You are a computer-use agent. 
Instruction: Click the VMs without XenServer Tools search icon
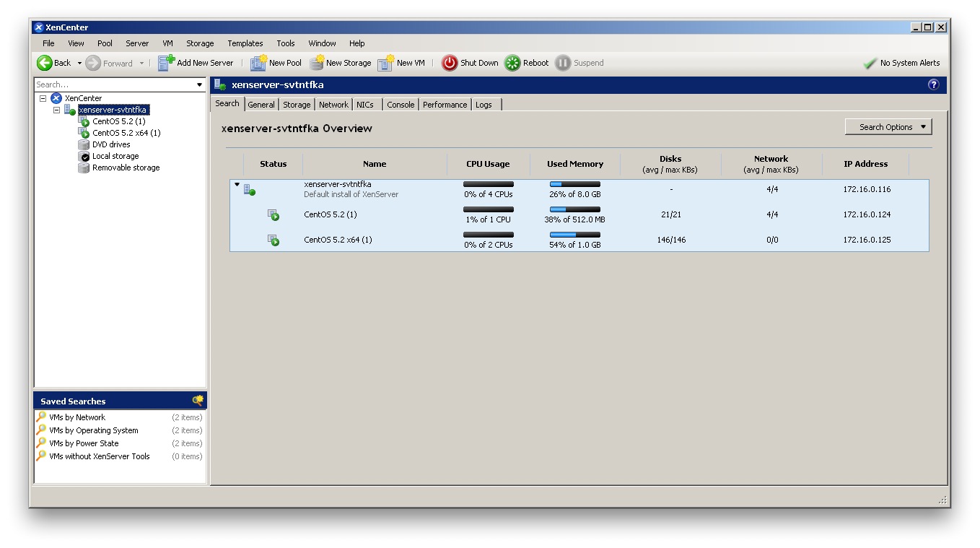point(41,456)
